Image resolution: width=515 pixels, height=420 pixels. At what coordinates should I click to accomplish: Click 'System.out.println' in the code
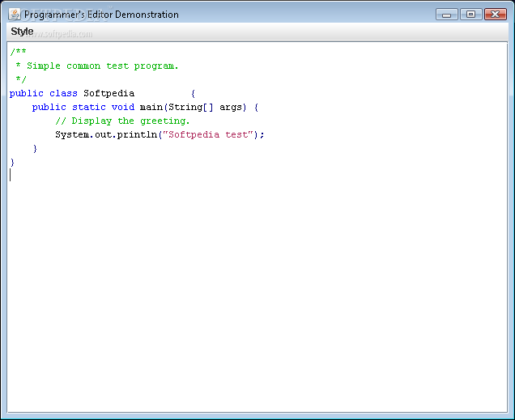coord(106,135)
